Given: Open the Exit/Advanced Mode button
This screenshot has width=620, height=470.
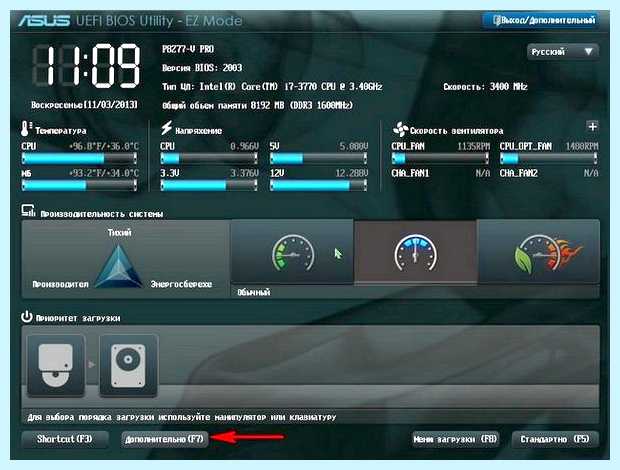Looking at the screenshot, I should pos(541,20).
